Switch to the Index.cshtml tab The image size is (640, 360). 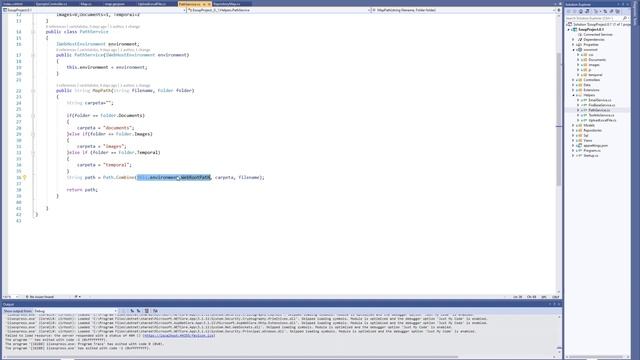pos(13,4)
